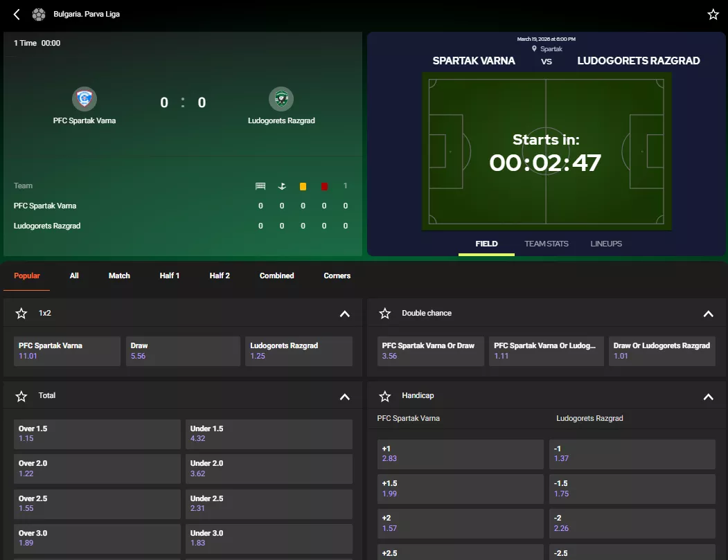Click the yellow card icon

[303, 186]
